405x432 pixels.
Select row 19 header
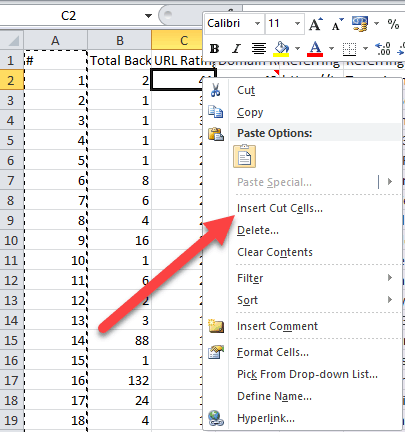(x=11, y=420)
